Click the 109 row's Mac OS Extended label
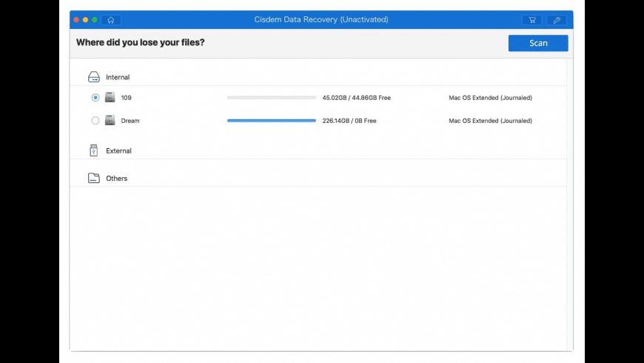Viewport: 644px width, 363px height. click(x=490, y=98)
